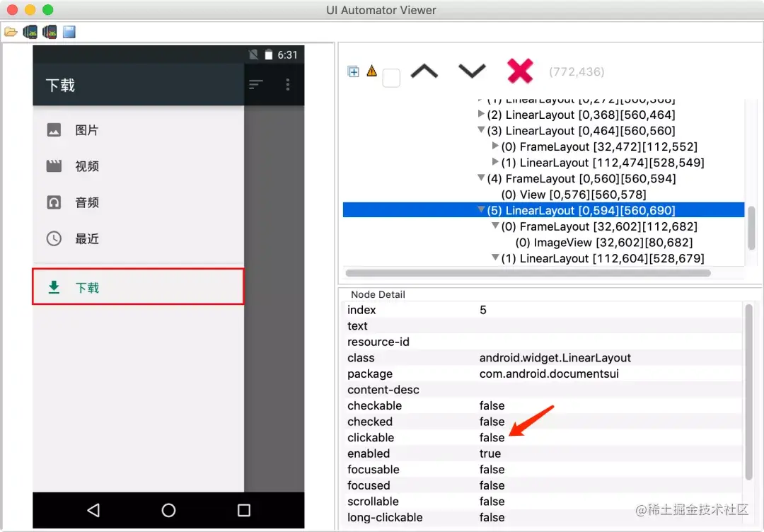Tap the 图片 entry in the phone drawer
Image resolution: width=764 pixels, height=532 pixels.
[139, 130]
